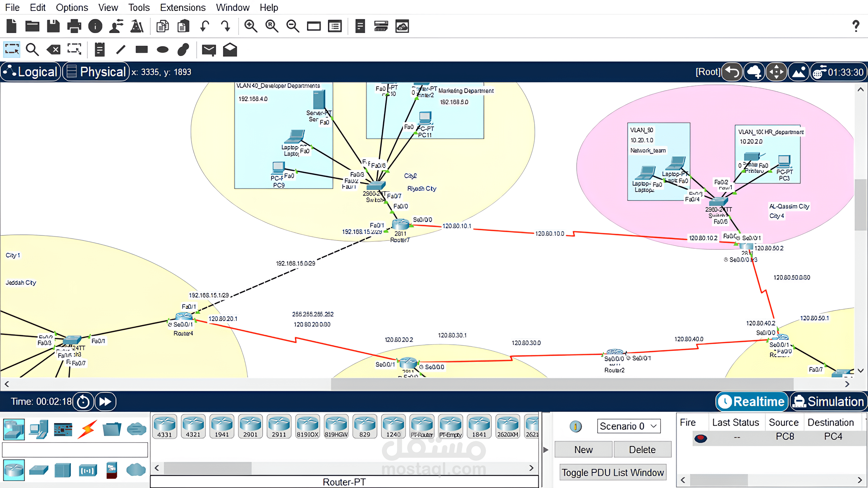
Task: Set tiled background image
Action: [x=799, y=72]
